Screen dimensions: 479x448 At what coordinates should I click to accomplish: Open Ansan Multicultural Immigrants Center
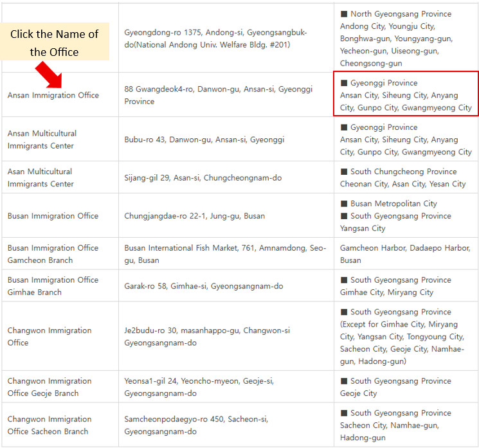point(42,139)
